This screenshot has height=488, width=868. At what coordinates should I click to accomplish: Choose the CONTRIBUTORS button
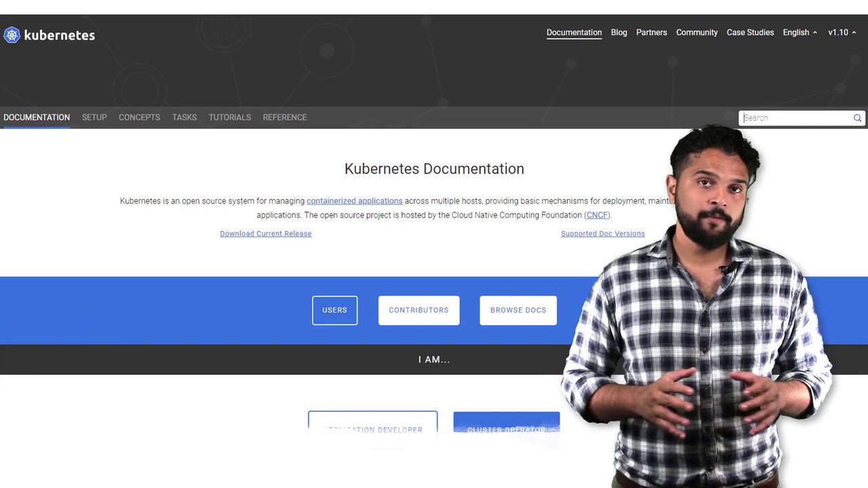click(418, 310)
